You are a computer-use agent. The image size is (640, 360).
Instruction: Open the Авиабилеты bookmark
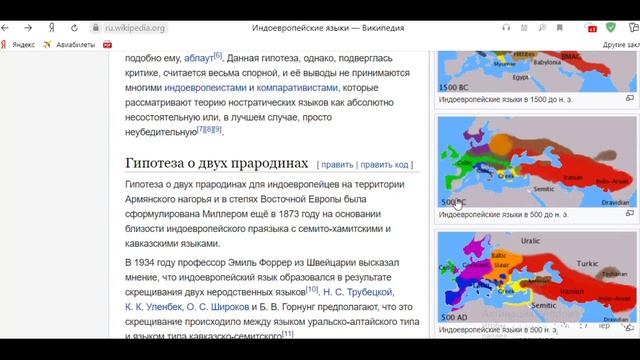[69, 44]
